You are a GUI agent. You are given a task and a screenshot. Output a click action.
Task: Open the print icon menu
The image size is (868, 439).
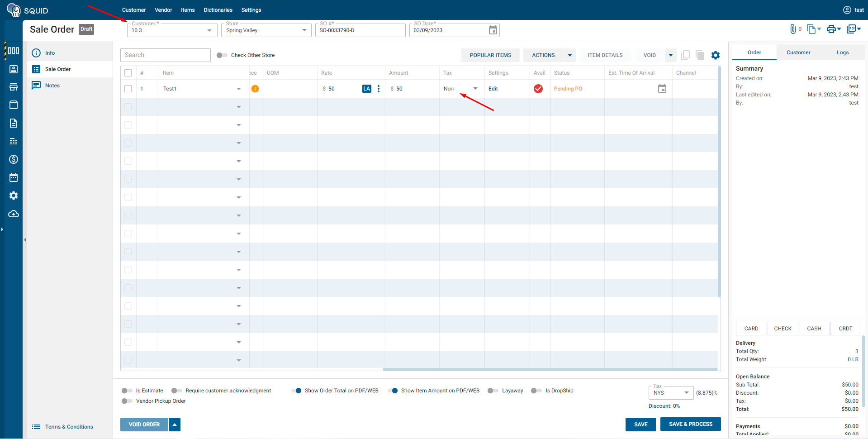coord(833,29)
